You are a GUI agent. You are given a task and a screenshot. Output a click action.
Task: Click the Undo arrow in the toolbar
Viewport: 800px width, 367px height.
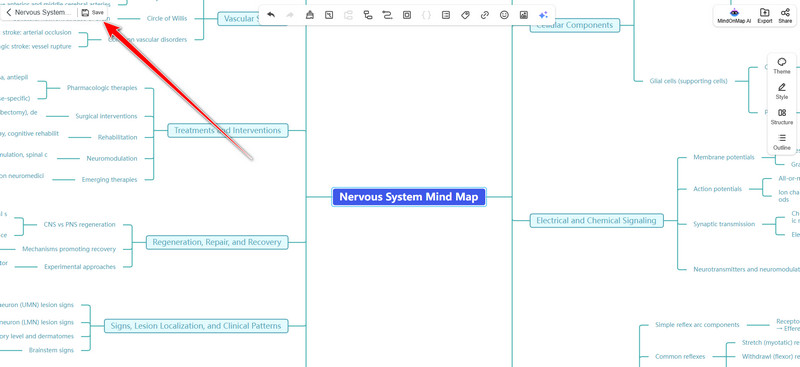point(271,15)
